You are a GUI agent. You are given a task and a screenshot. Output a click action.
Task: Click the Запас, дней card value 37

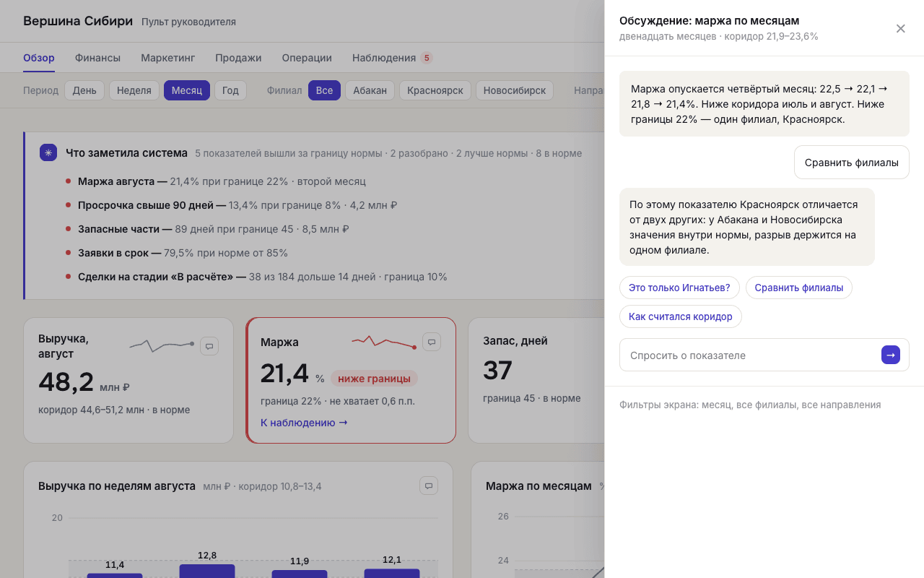(497, 371)
